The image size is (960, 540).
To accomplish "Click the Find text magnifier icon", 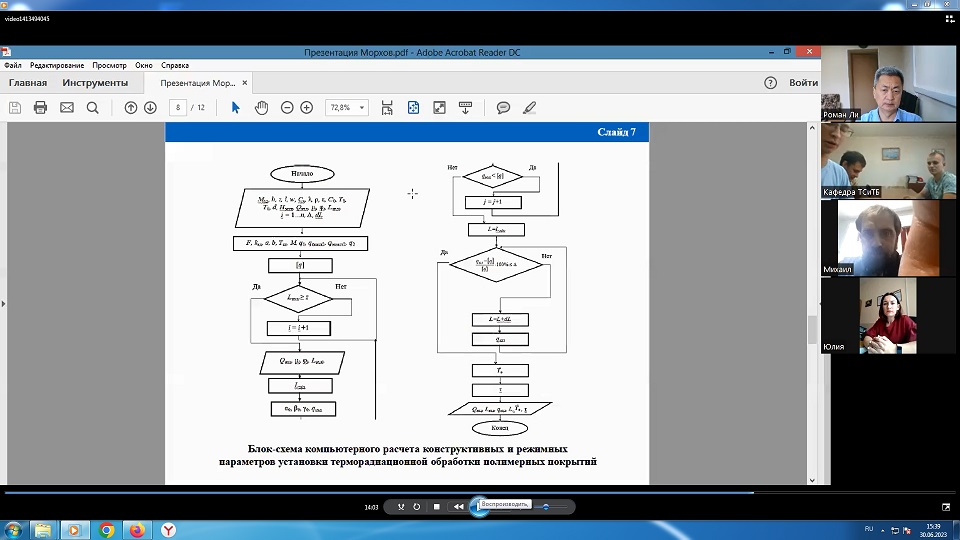I will [92, 108].
